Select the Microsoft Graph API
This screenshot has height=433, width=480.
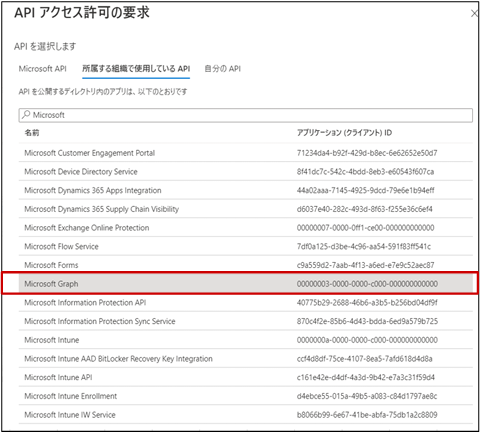pos(246,284)
